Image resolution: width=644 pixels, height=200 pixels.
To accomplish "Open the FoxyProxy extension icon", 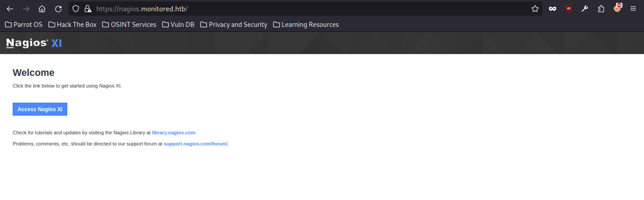I will pos(617,8).
